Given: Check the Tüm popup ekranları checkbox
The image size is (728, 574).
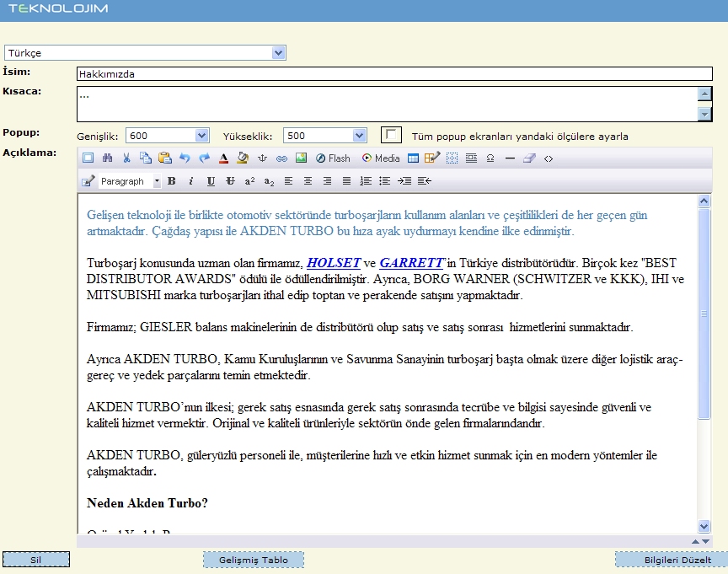Looking at the screenshot, I should [391, 135].
